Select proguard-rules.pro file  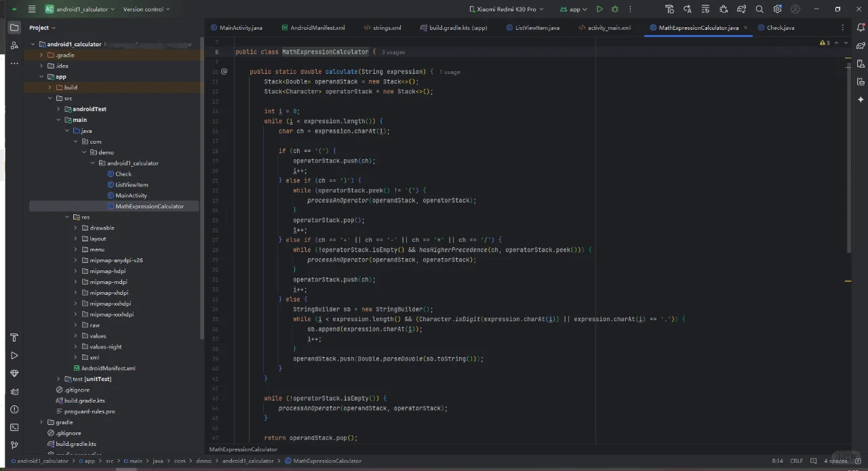[x=85, y=411]
